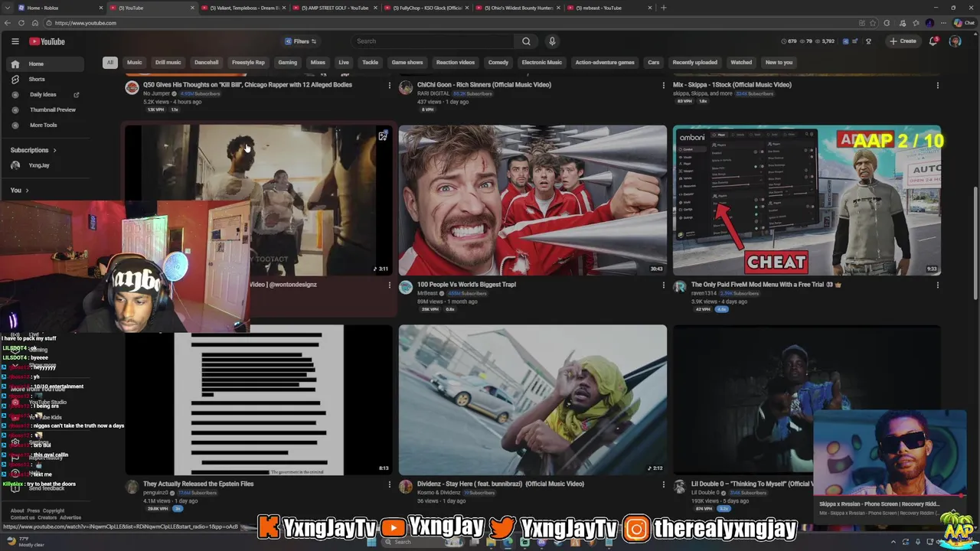Select the Action-adventure games chip
The height and width of the screenshot is (551, 980).
pos(605,63)
